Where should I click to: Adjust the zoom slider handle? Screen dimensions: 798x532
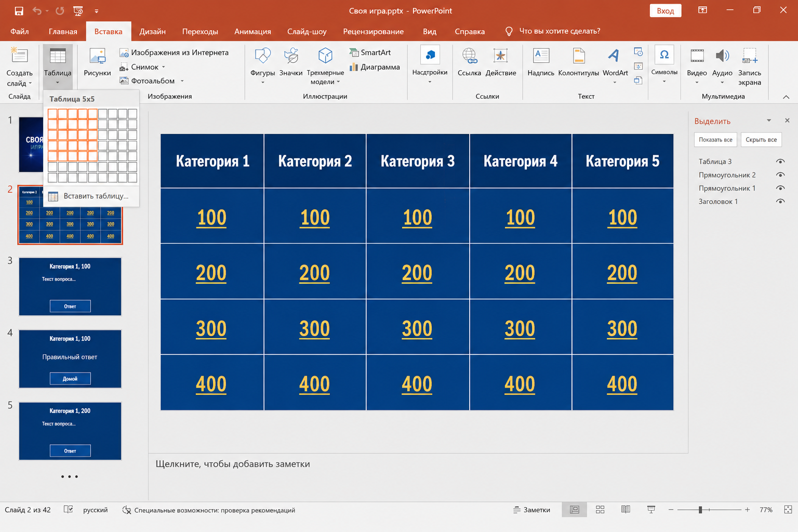pos(700,510)
